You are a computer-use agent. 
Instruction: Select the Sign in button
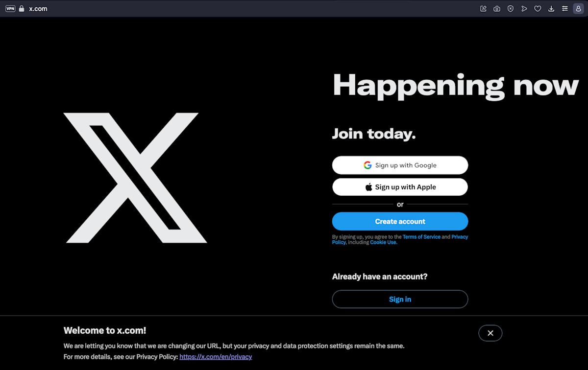[400, 299]
